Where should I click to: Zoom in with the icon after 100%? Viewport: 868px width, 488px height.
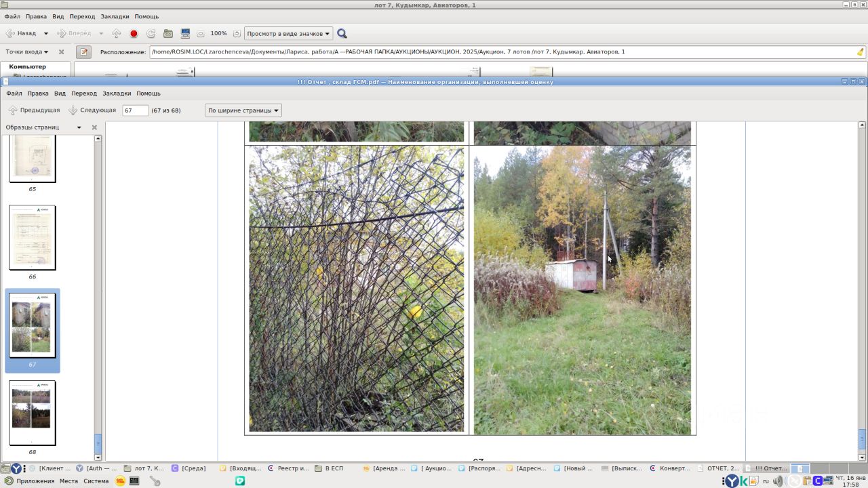pyautogui.click(x=237, y=34)
